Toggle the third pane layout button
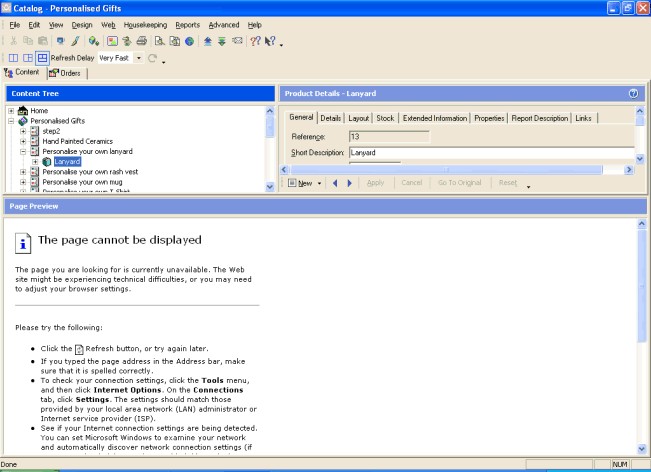The height and width of the screenshot is (472, 651). 42,58
